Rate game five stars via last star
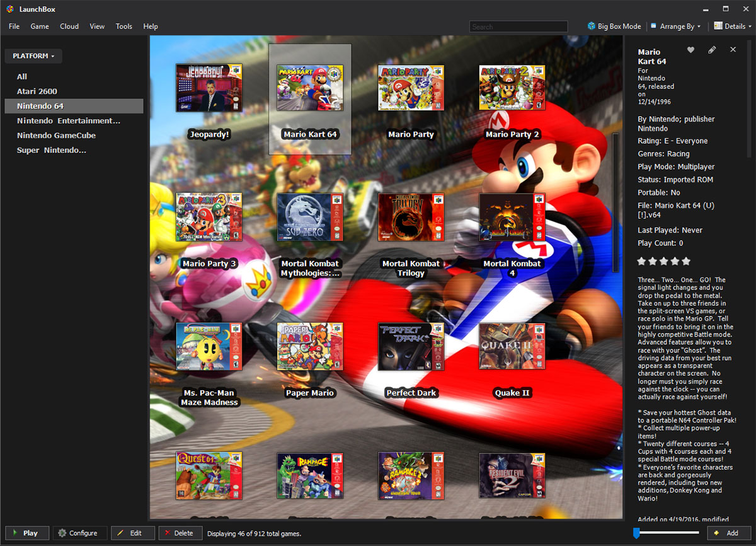This screenshot has height=546, width=756. coord(686,261)
